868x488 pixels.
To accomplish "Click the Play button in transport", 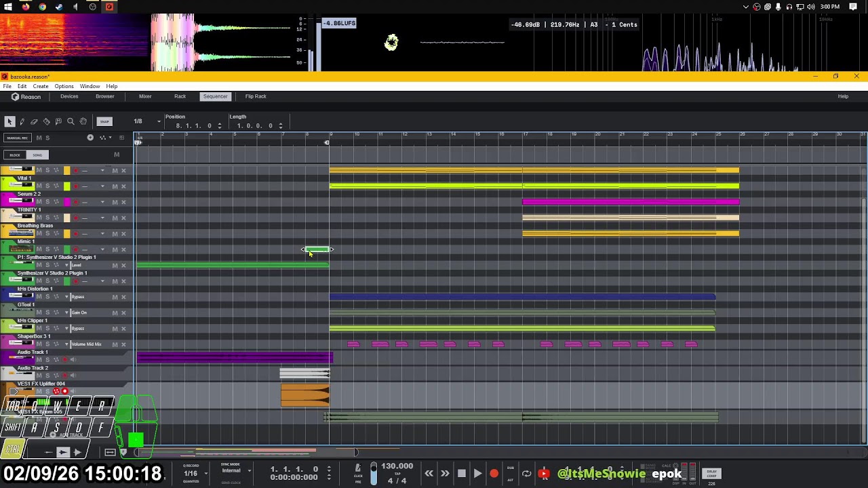I will (477, 474).
